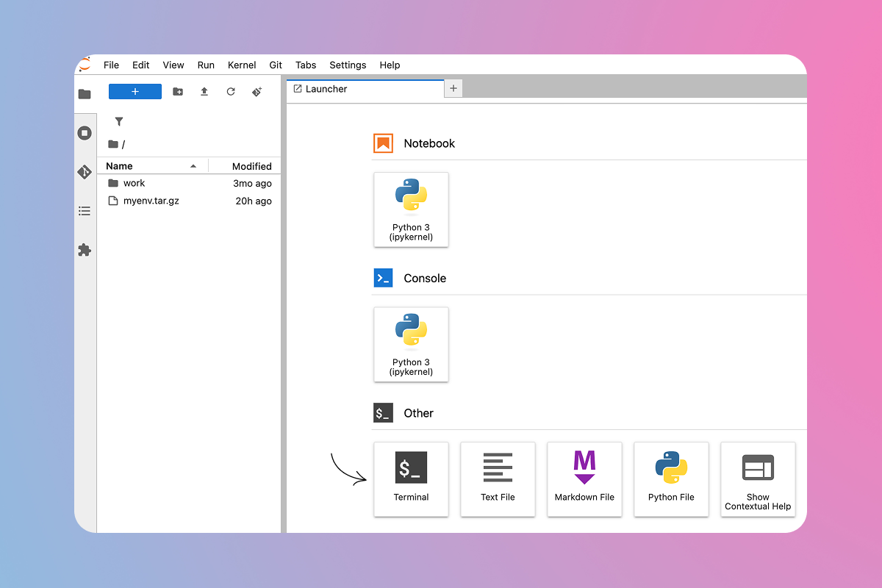Viewport: 882px width, 588px height.
Task: Open the View menu
Action: point(173,65)
